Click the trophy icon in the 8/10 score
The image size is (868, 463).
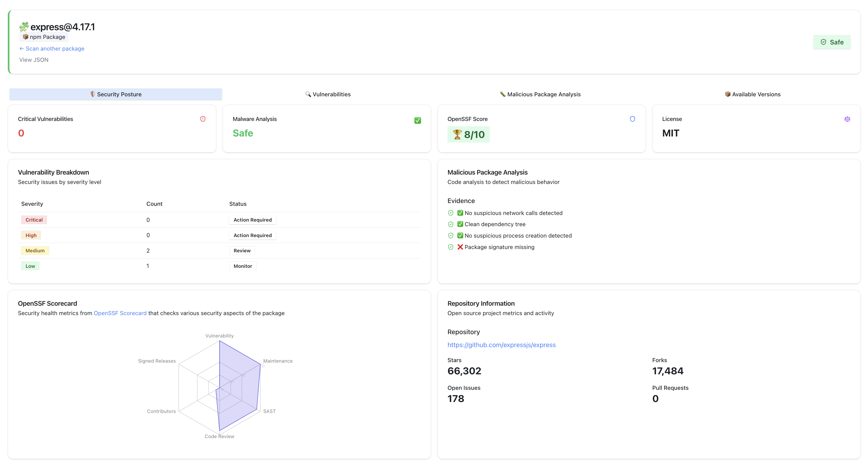[x=457, y=134]
